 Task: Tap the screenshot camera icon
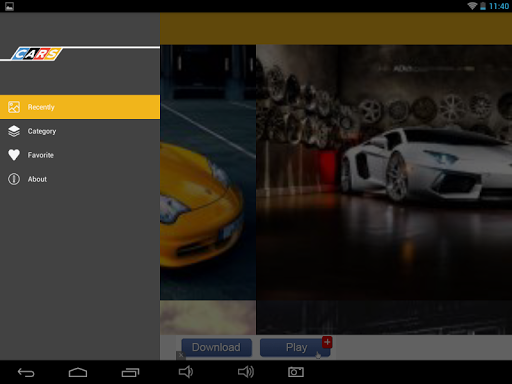[296, 372]
